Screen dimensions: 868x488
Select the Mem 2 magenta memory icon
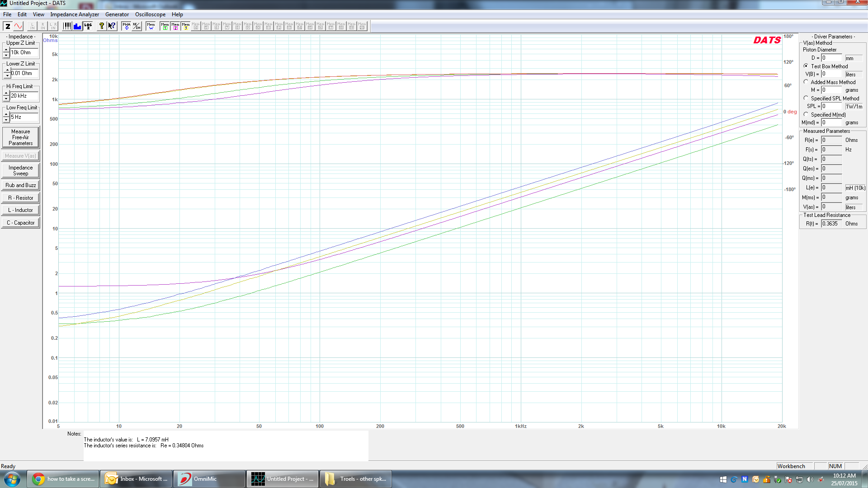(x=175, y=26)
